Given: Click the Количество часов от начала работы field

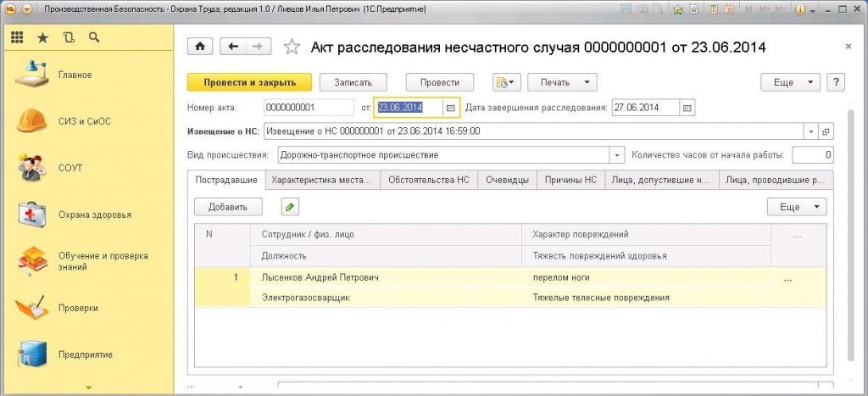Looking at the screenshot, I should coord(813,155).
